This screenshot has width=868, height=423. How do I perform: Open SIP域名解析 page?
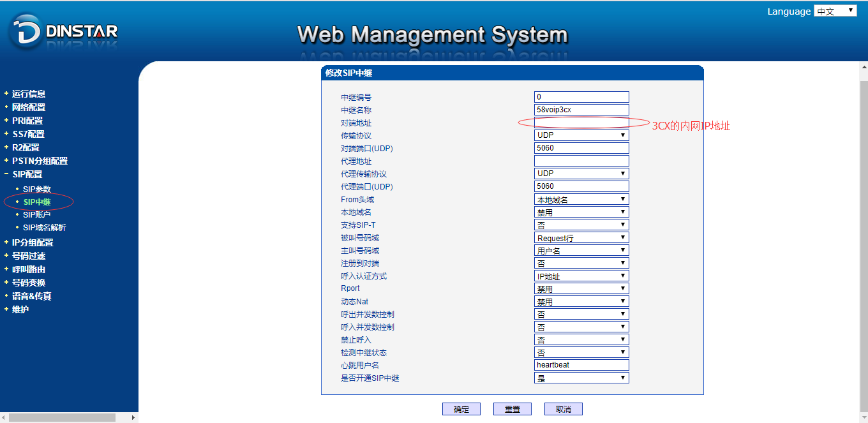pyautogui.click(x=44, y=228)
